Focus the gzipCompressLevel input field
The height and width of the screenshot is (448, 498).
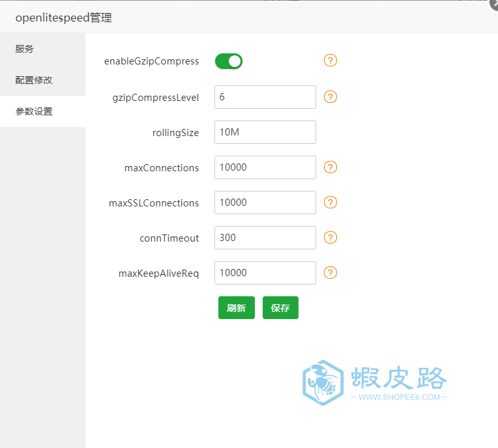click(265, 97)
